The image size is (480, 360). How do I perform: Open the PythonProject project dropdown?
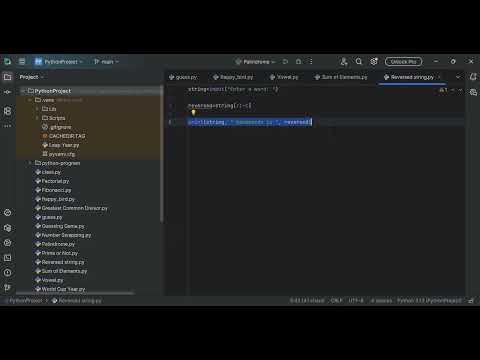coord(59,62)
